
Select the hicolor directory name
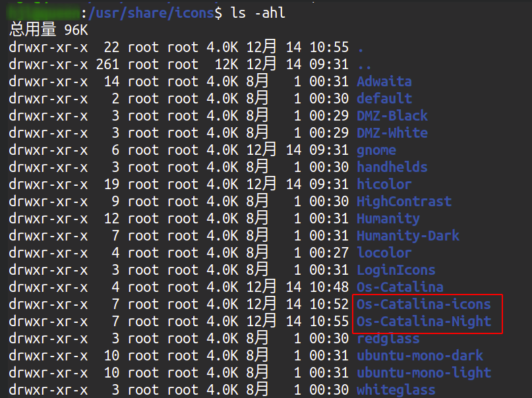pyautogui.click(x=384, y=184)
